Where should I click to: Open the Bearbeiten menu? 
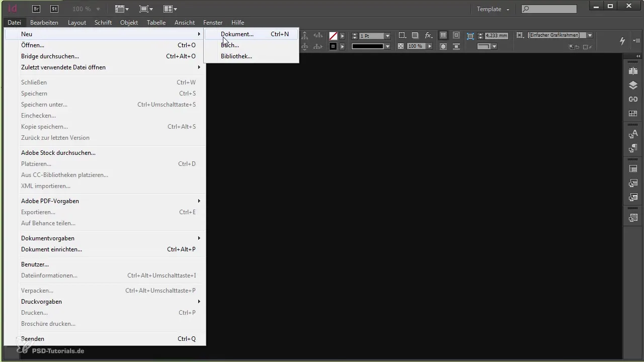click(x=44, y=23)
